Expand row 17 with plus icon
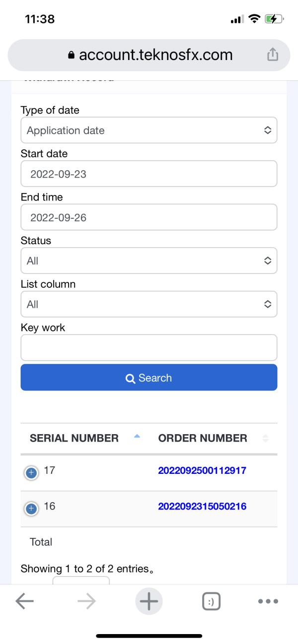This screenshot has height=644, width=298. (x=31, y=473)
